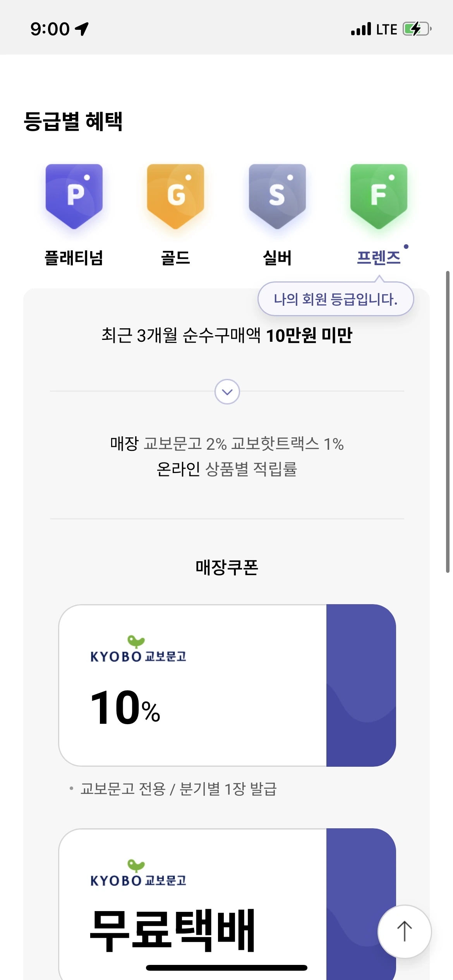Open the 10% store coupon card

(x=227, y=685)
